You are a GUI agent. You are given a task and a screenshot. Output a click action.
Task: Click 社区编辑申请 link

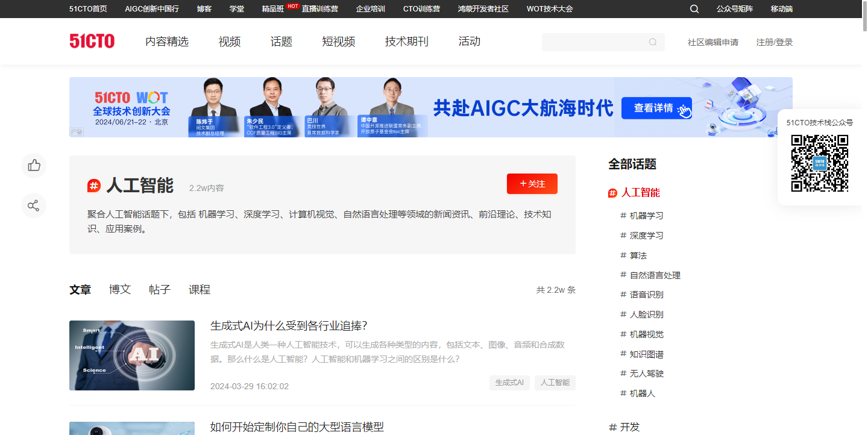(713, 42)
